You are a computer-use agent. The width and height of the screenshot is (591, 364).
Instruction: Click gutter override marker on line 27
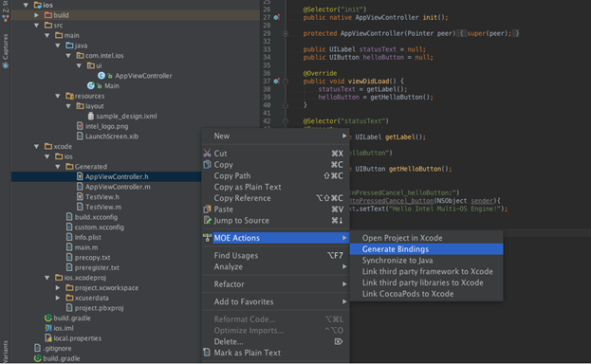[277, 17]
